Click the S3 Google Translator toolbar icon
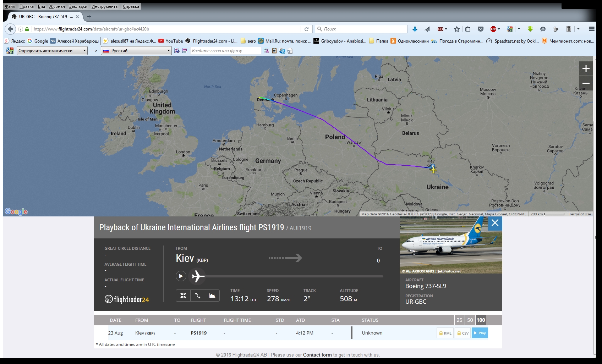This screenshot has width=602, height=364. point(510,29)
